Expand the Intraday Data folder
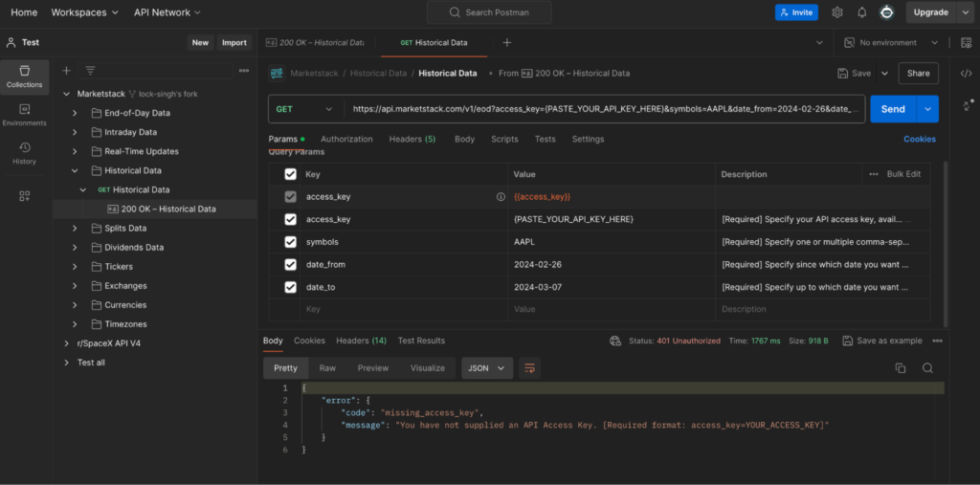980x485 pixels. coord(75,133)
